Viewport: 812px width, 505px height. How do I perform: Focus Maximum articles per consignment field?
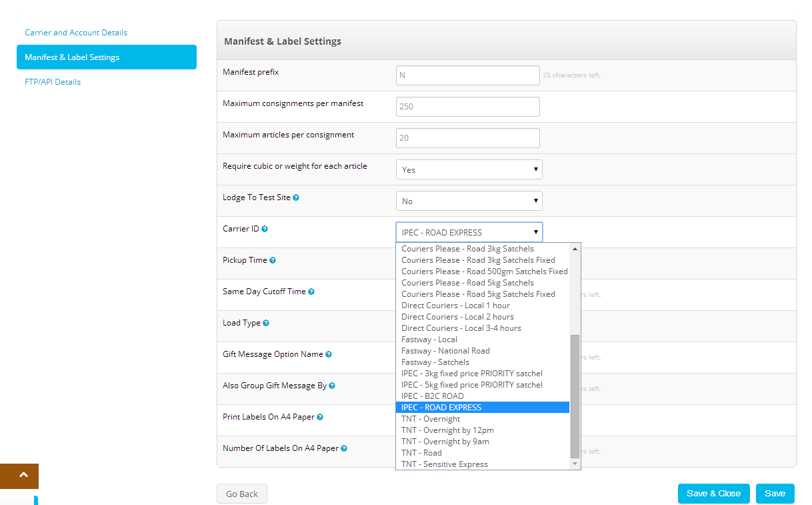468,138
